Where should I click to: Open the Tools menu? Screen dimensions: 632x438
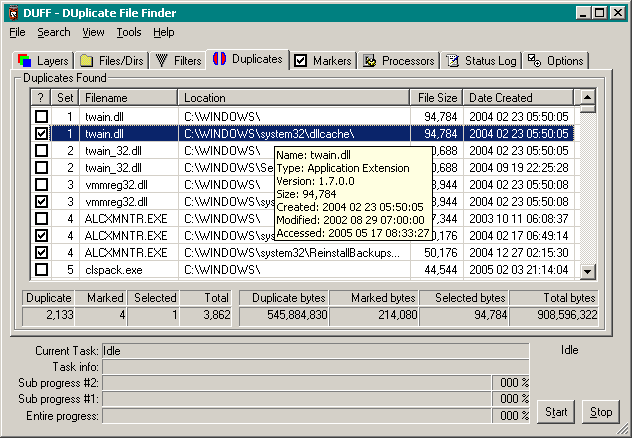(x=129, y=32)
